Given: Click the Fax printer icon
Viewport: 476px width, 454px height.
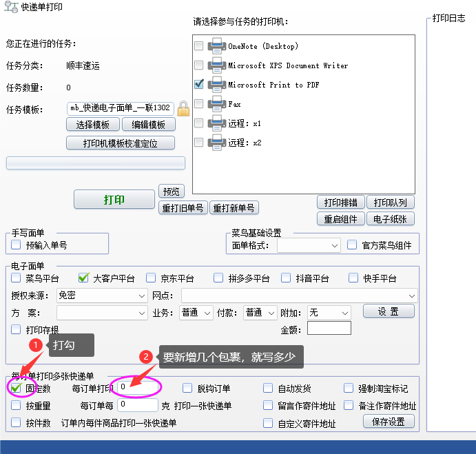Looking at the screenshot, I should (216, 104).
